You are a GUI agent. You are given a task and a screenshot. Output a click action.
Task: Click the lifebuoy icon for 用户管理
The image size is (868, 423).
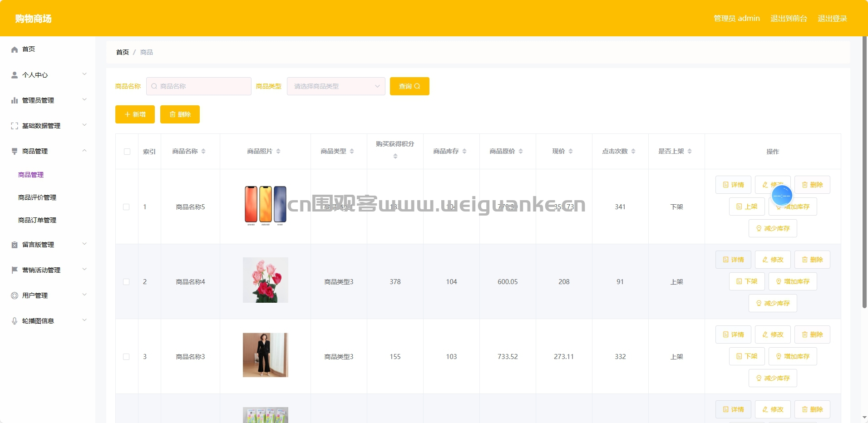click(15, 295)
